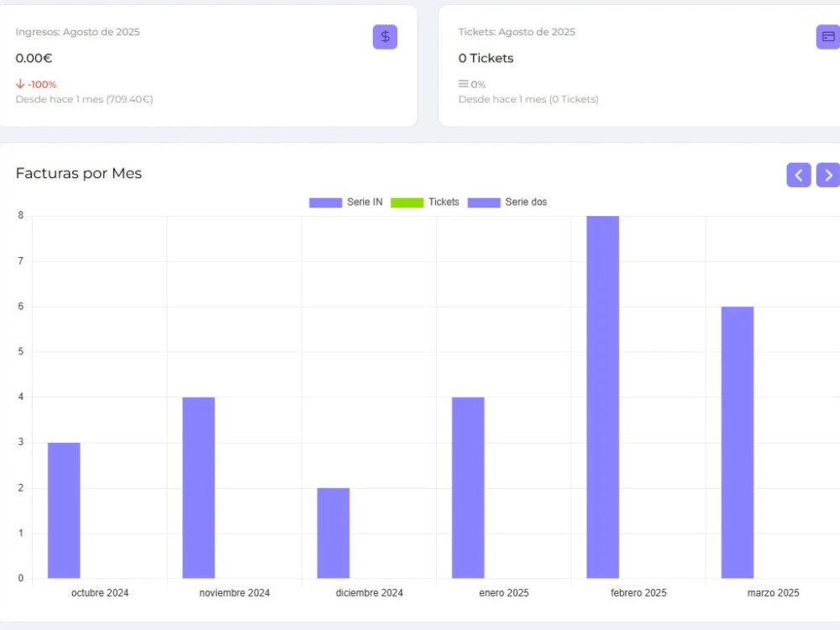Click the '0%' tickets change indicator
Viewport: 840px width, 630px height.
click(x=472, y=84)
